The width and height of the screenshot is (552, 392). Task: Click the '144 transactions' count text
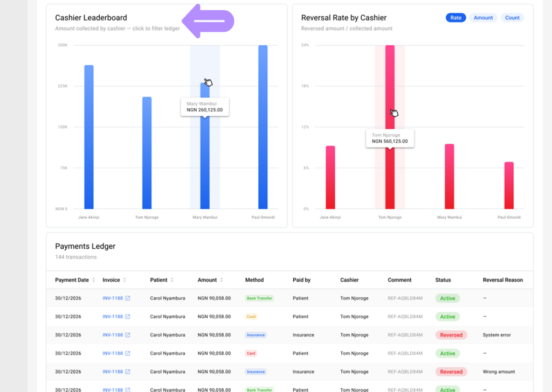pyautogui.click(x=75, y=257)
